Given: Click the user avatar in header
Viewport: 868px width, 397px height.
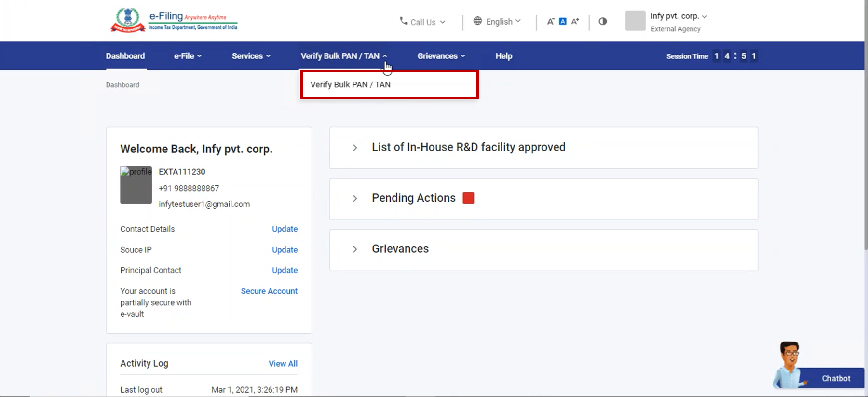Looking at the screenshot, I should tap(635, 21).
